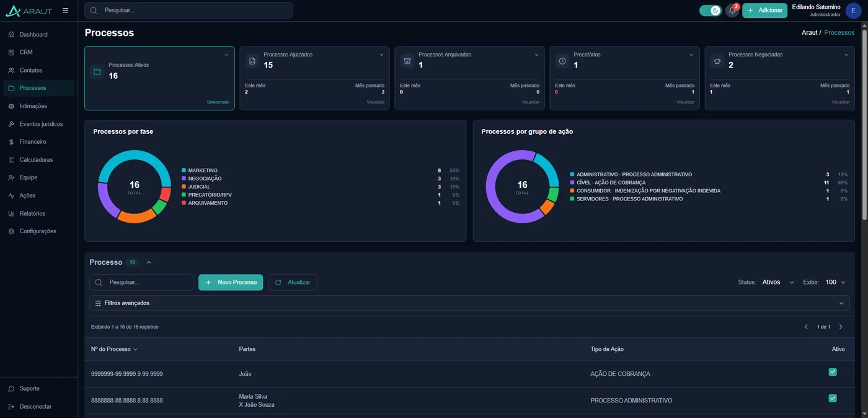Click the process list Pesquisar field

(141, 282)
